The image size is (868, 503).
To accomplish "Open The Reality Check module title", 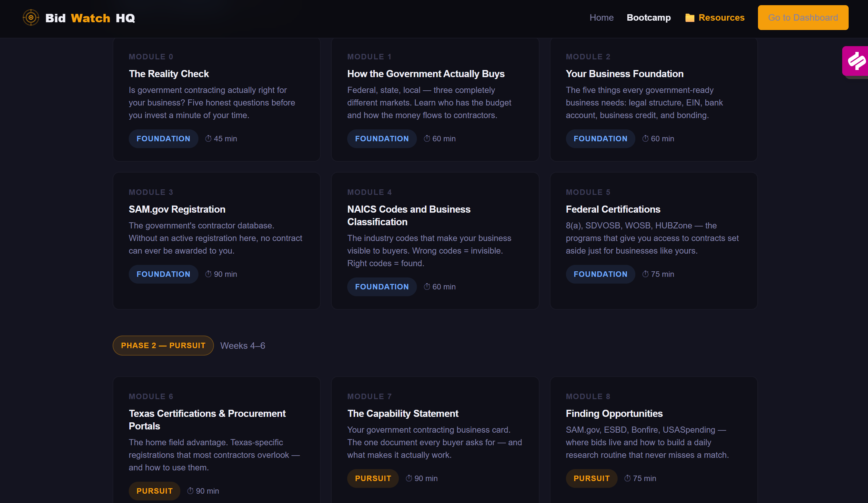I will 169,74.
